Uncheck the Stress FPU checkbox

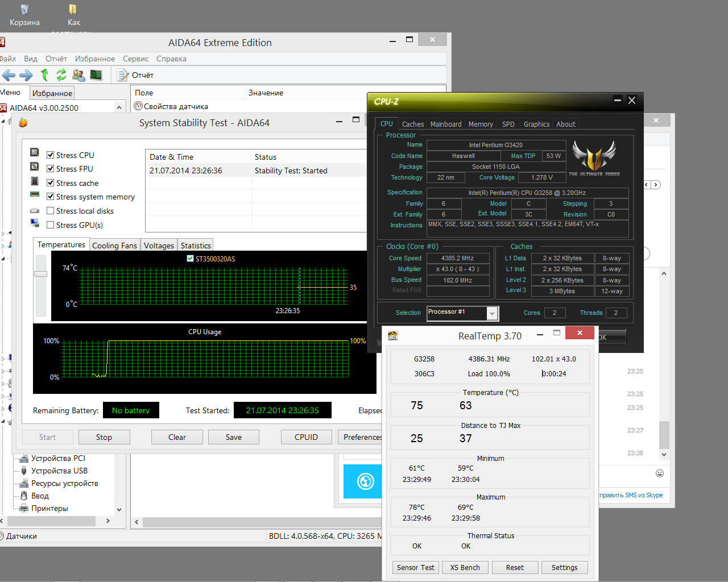(51, 169)
